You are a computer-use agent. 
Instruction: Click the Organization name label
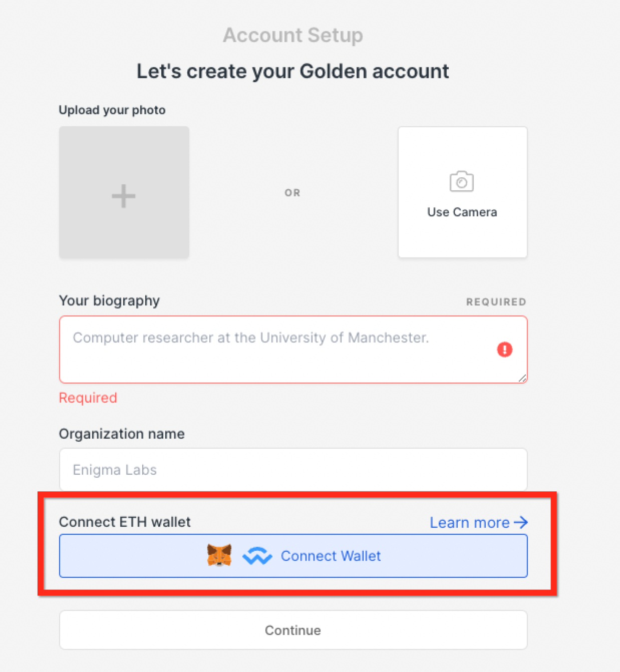click(x=122, y=434)
